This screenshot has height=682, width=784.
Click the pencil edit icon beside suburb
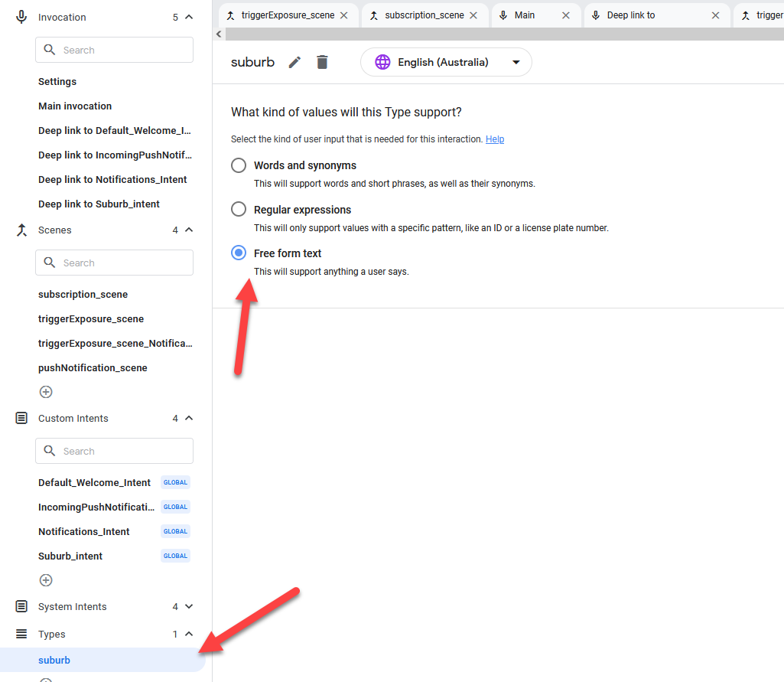click(294, 63)
